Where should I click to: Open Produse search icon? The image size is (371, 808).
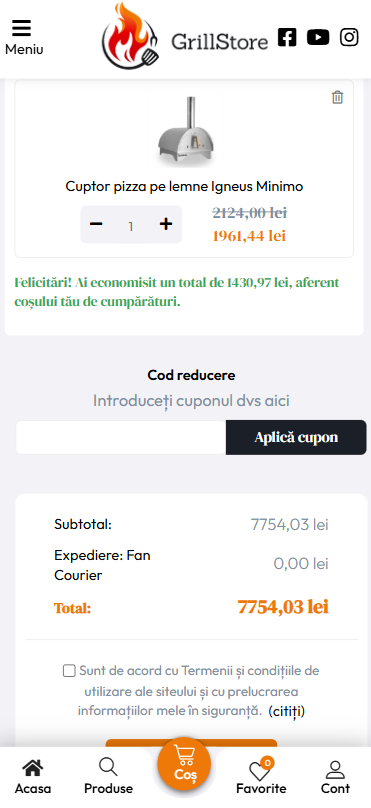point(108,778)
